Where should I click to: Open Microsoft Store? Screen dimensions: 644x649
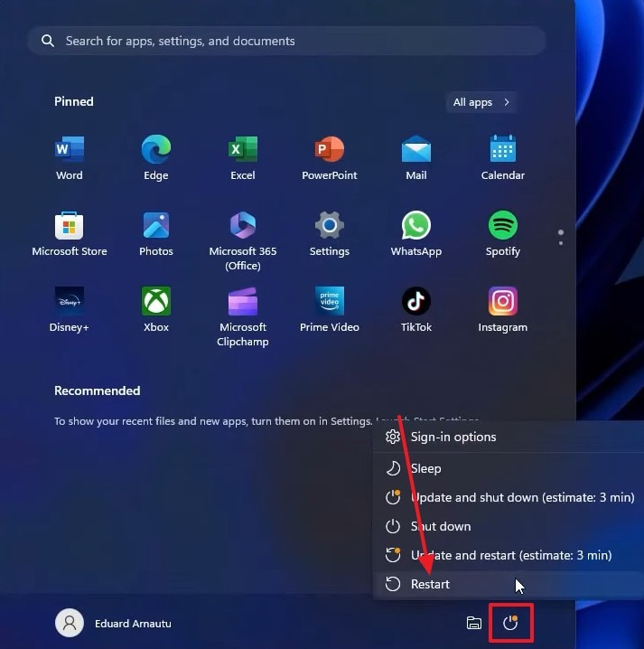coord(69,234)
